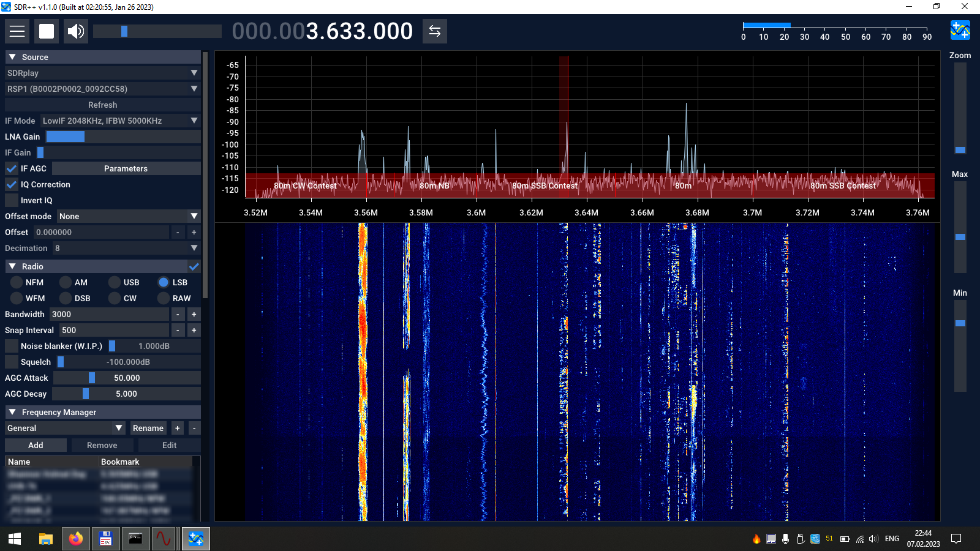Open the hamburger menu button
The image size is (980, 551).
pyautogui.click(x=17, y=31)
